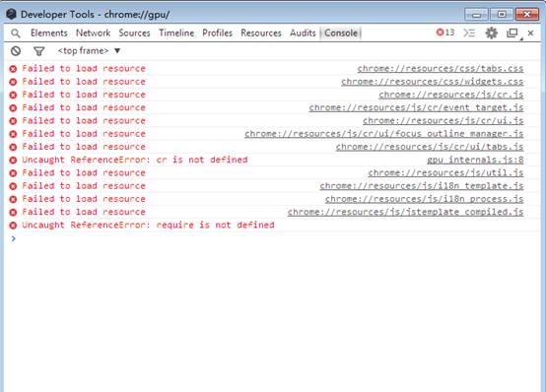Jump to gpu_internals.js:8 source link
546x392 pixels.
[475, 161]
